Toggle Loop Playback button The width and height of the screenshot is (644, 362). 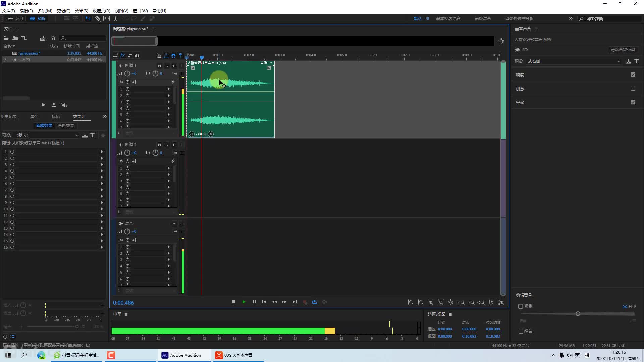315,302
